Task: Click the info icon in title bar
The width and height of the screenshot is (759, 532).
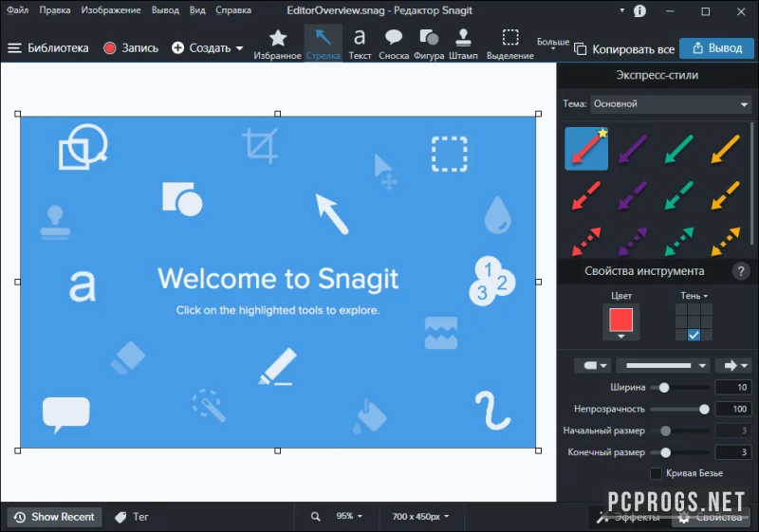Action: 639,10
